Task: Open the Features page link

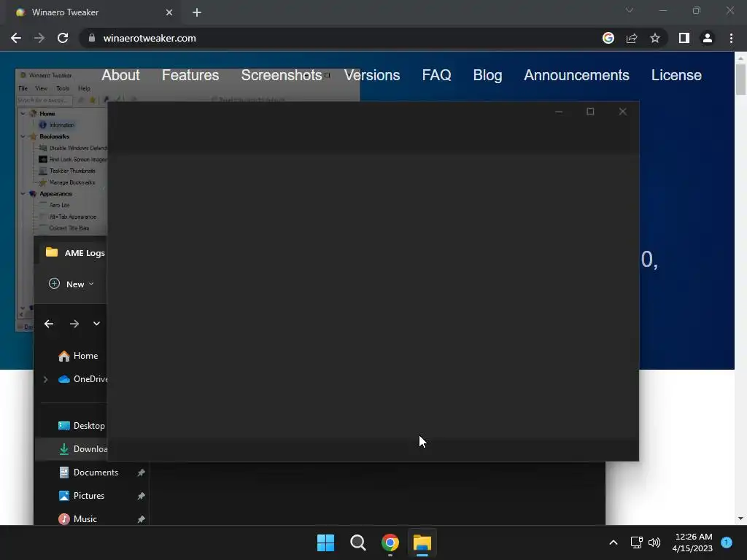Action: (190, 75)
